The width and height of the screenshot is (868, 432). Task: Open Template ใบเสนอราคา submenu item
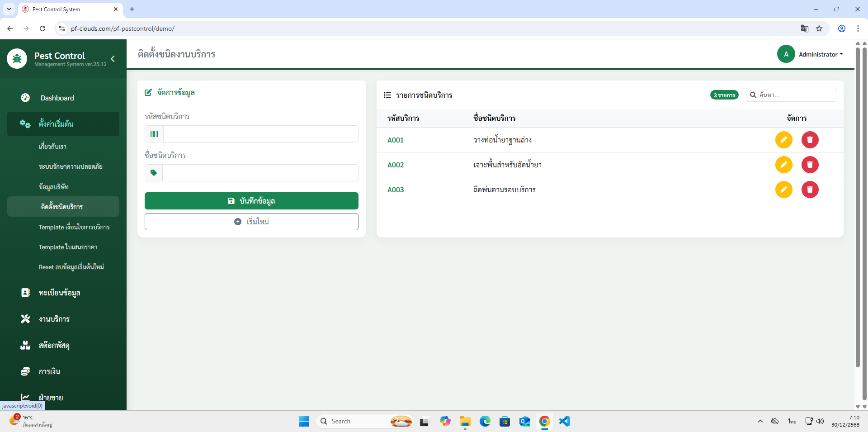68,247
